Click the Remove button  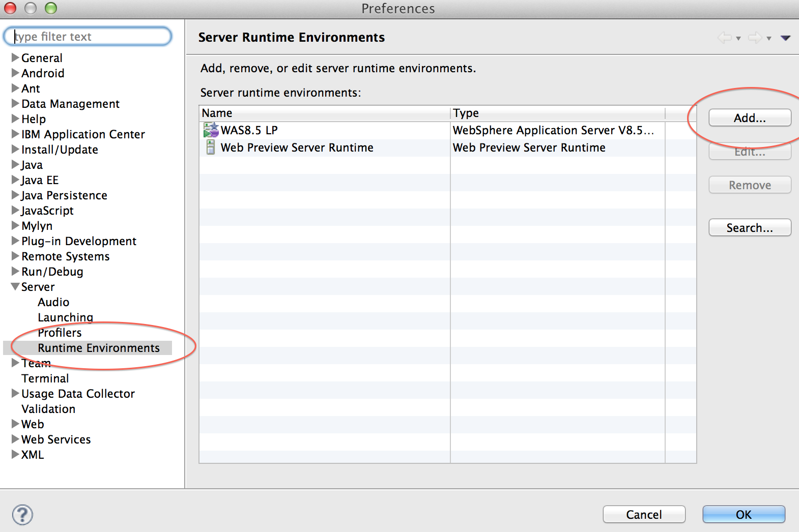[x=750, y=185]
